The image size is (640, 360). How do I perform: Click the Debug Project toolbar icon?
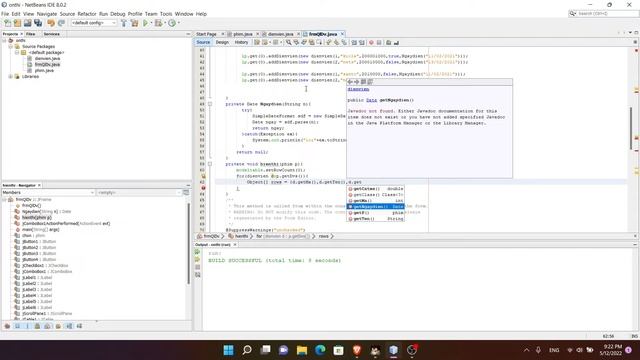tap(158, 23)
